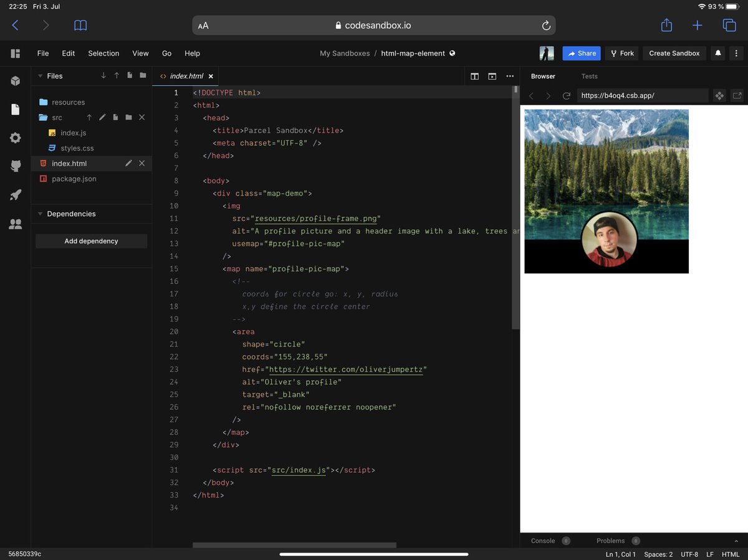Open Deployment rocket icon in sidebar
This screenshot has height=560, width=748.
[16, 195]
